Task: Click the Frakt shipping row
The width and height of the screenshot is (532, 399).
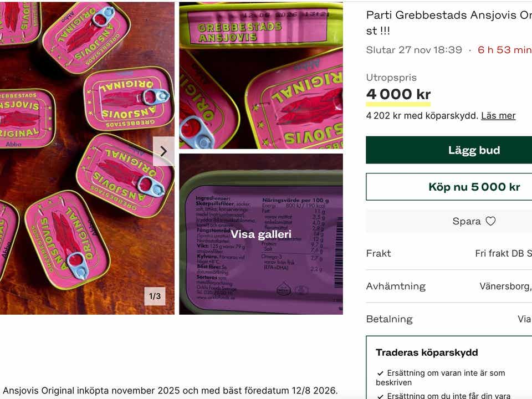Action: pyautogui.click(x=449, y=253)
